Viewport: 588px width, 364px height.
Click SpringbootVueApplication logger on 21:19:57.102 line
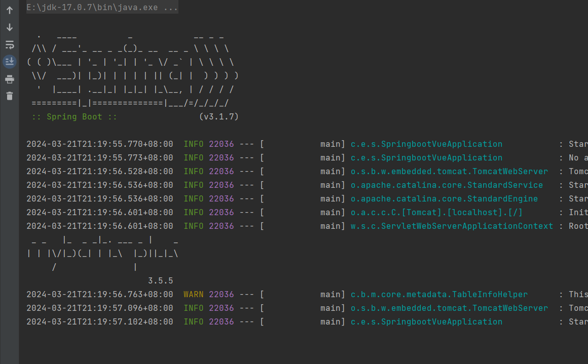[426, 321]
